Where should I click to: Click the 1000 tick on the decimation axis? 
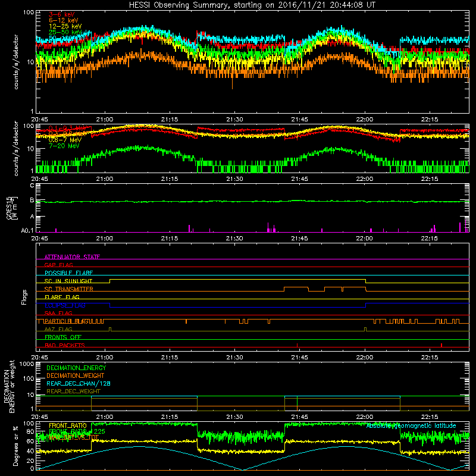27,364
